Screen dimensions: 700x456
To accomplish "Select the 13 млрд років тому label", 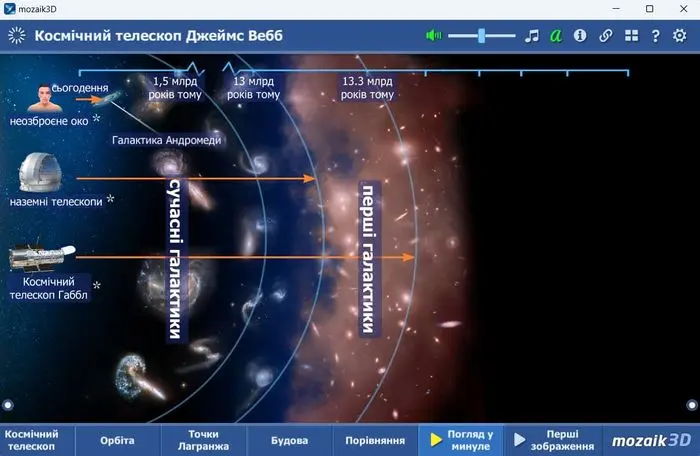I will [253, 88].
